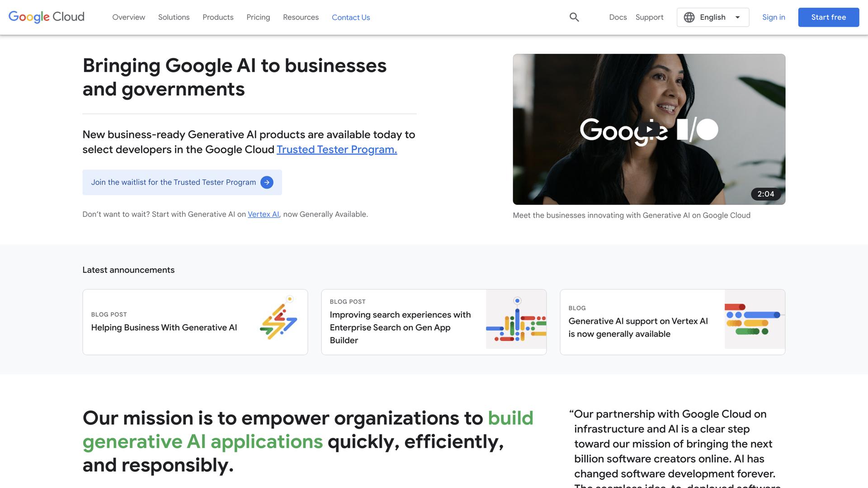Select the Pricing menu item

pos(258,17)
